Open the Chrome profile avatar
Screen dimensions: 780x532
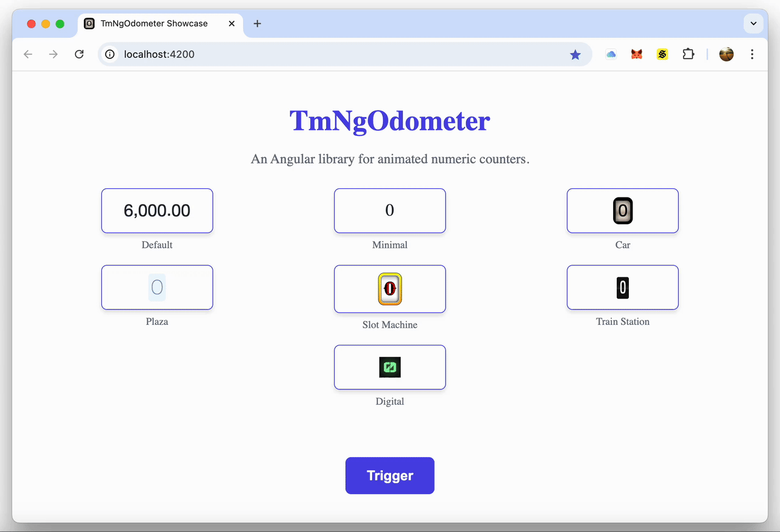click(726, 54)
